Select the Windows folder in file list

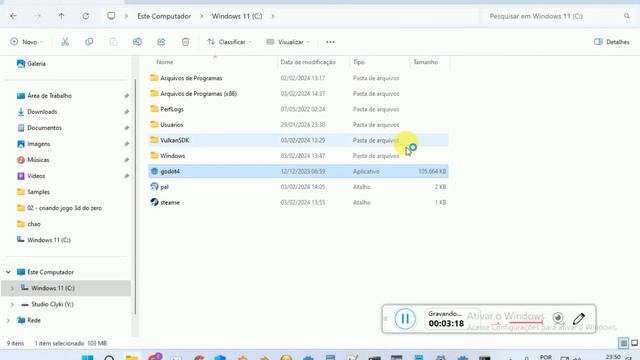pos(298,156)
